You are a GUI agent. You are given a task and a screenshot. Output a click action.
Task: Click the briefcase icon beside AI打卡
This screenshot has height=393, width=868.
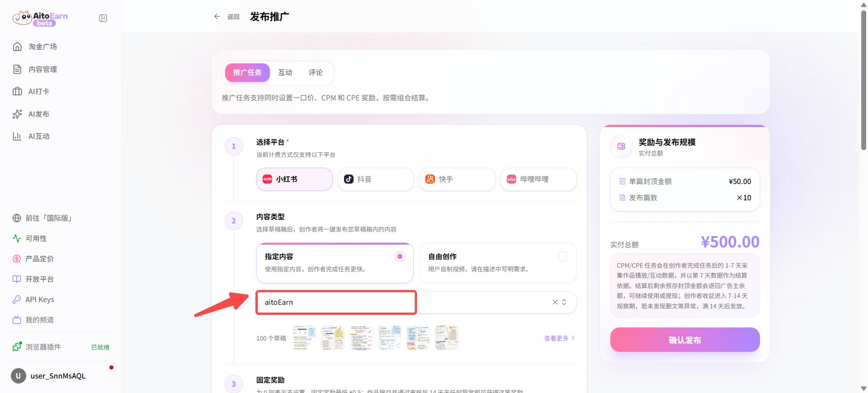[x=17, y=91]
